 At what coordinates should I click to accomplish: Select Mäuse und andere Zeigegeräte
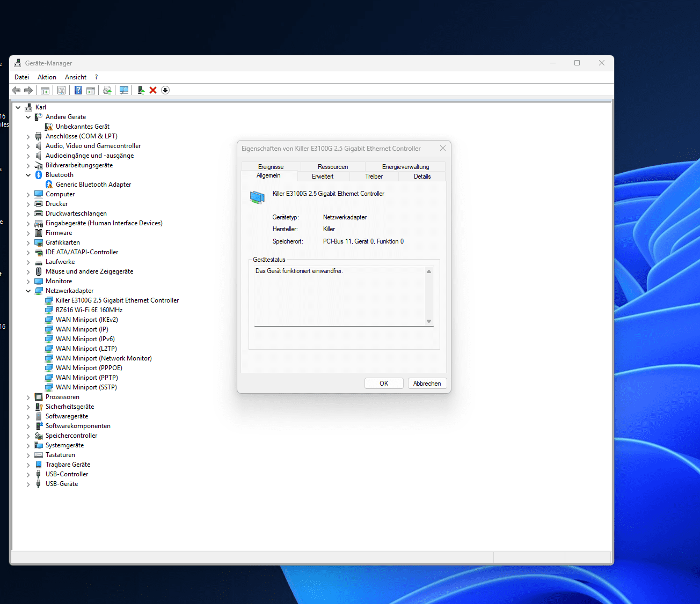tap(89, 271)
